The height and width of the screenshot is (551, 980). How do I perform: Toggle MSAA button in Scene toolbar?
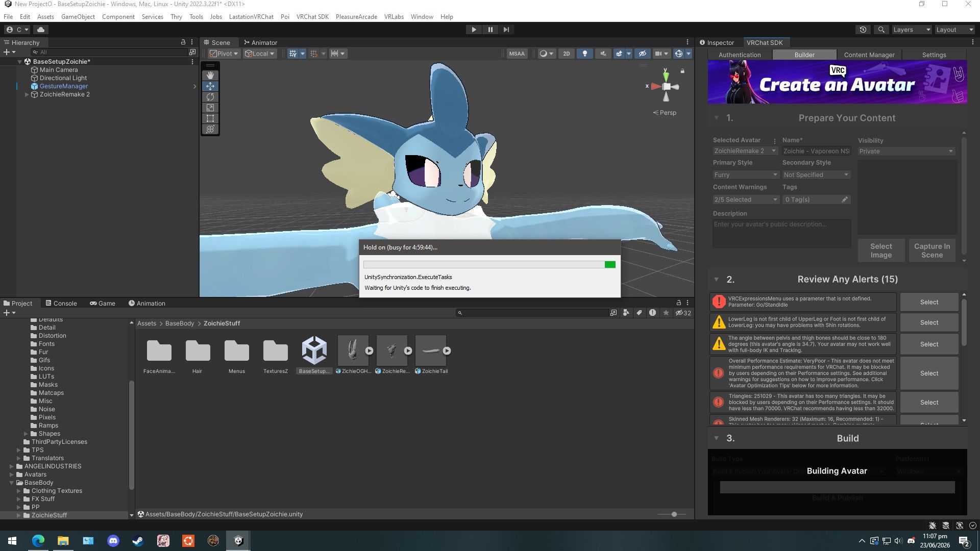[517, 54]
